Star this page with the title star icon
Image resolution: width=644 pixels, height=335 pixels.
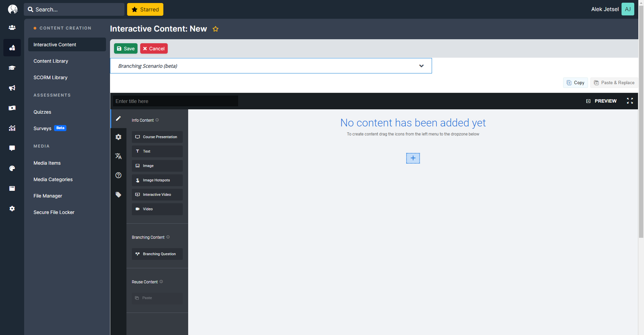215,29
